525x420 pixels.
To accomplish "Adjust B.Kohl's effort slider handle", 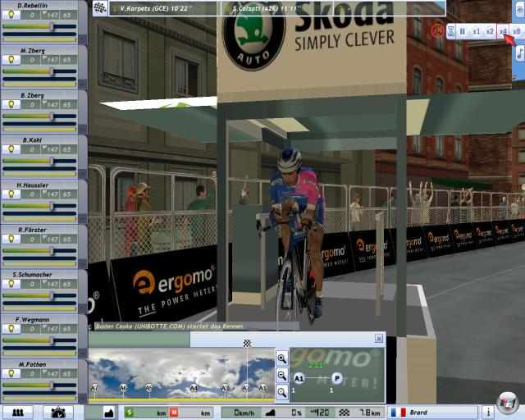I will click(52, 161).
